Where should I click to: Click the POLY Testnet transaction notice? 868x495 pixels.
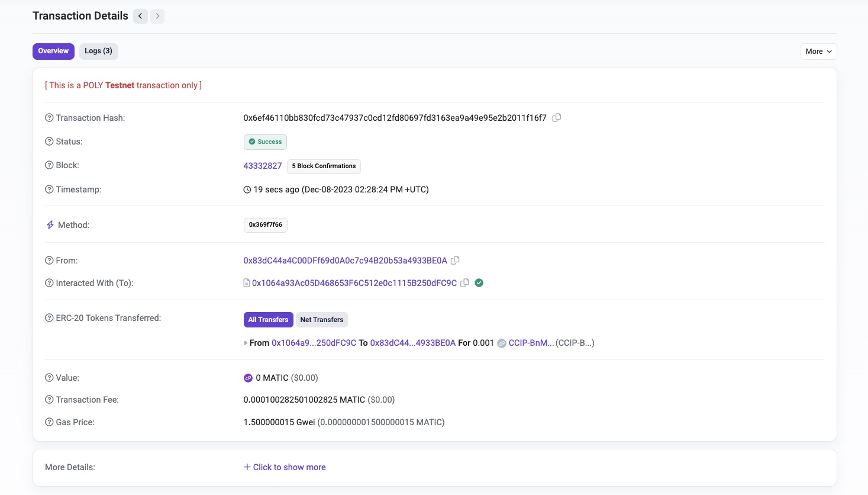124,85
